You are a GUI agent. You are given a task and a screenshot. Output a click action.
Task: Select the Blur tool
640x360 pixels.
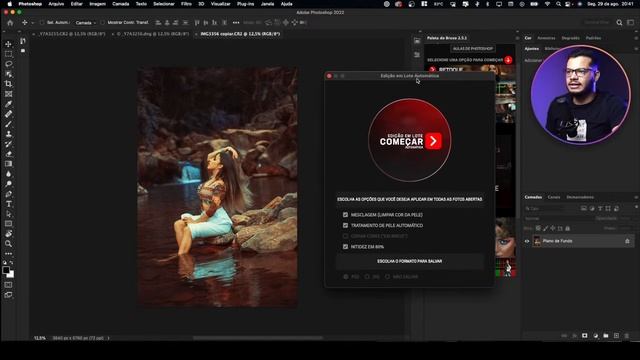[8, 174]
